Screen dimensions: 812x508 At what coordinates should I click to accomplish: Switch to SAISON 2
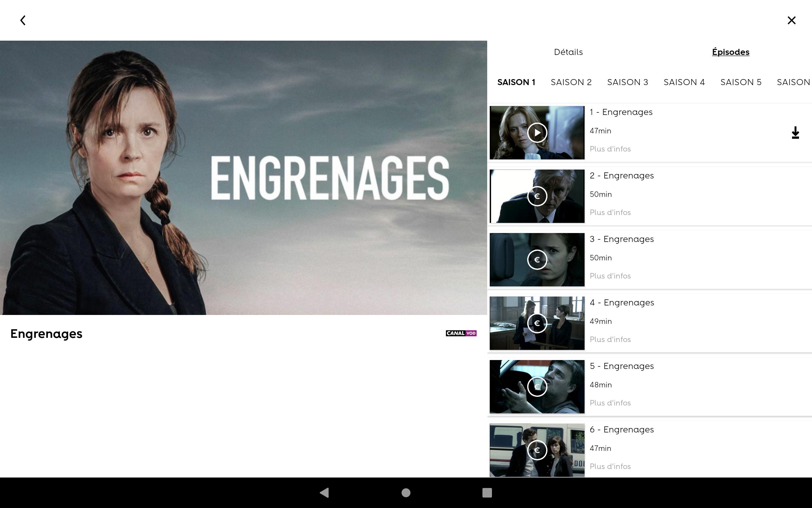coord(571,82)
